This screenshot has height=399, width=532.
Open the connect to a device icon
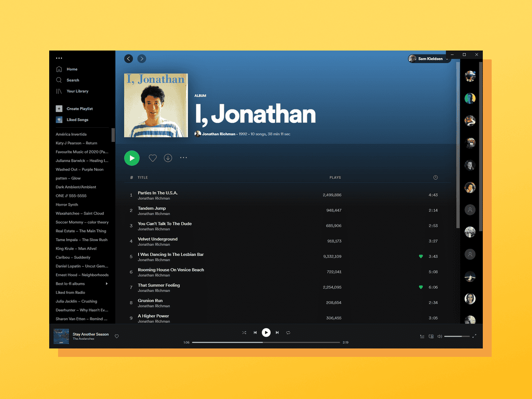click(x=430, y=336)
